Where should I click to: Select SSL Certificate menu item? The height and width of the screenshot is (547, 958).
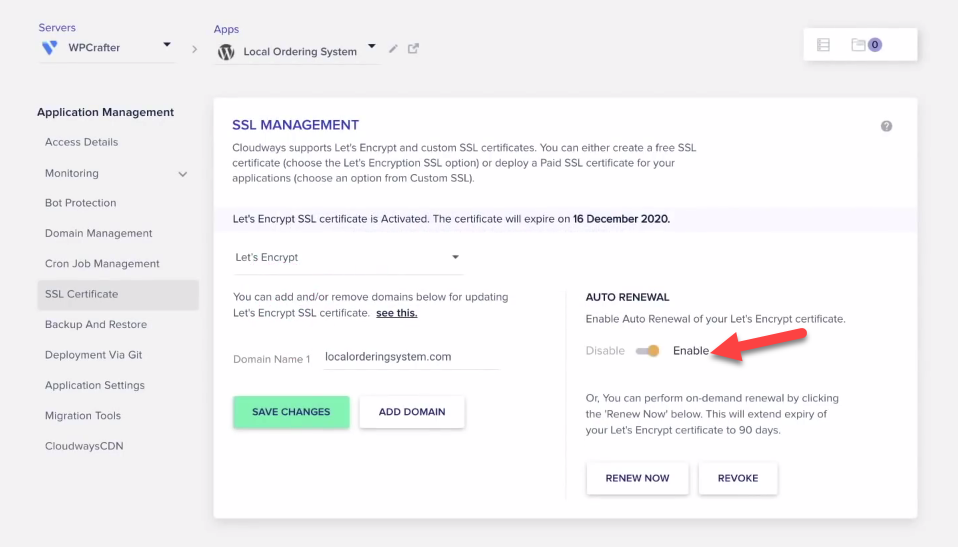(118, 295)
